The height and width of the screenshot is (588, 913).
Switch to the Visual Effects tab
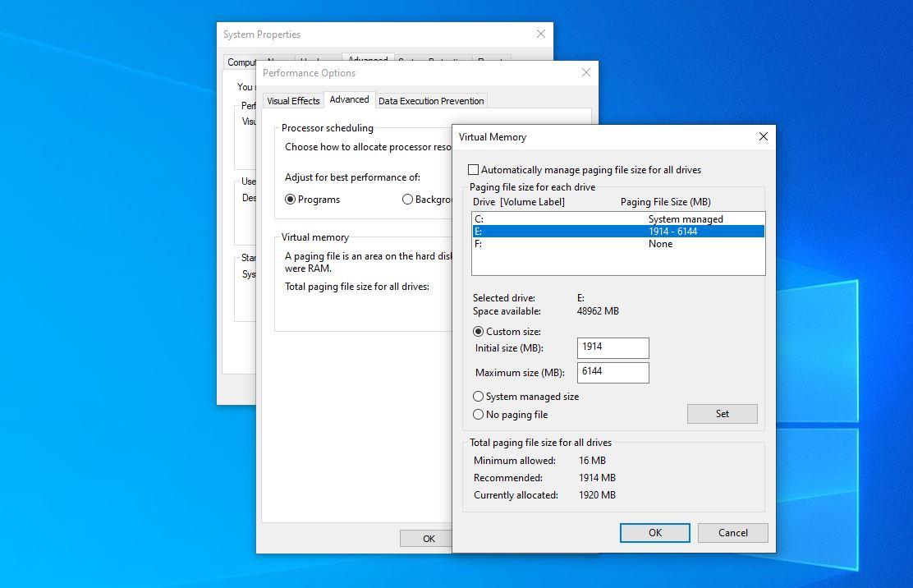coord(293,101)
